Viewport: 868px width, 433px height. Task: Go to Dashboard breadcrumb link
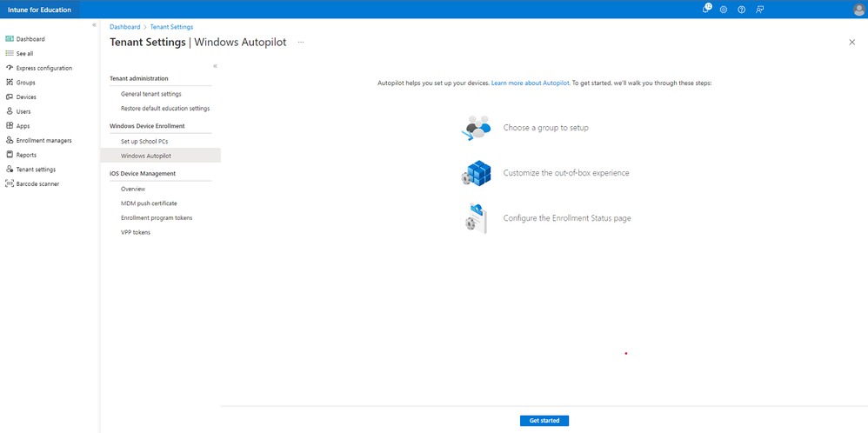tap(125, 27)
